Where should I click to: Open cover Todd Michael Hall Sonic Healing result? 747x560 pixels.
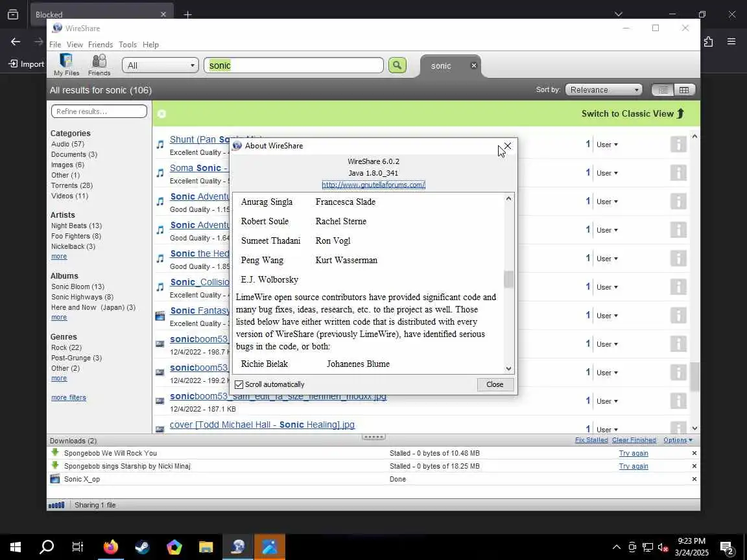(262, 425)
